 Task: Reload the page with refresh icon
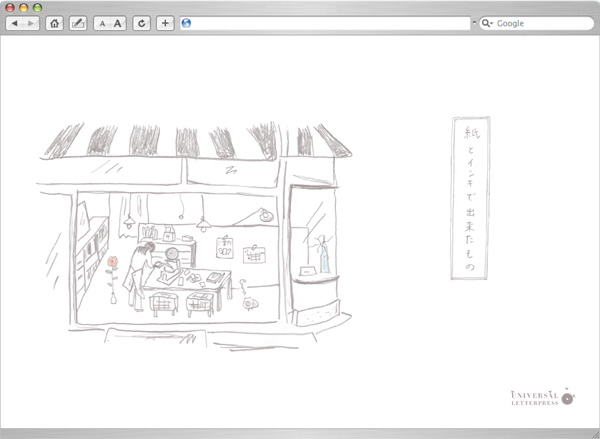point(142,23)
